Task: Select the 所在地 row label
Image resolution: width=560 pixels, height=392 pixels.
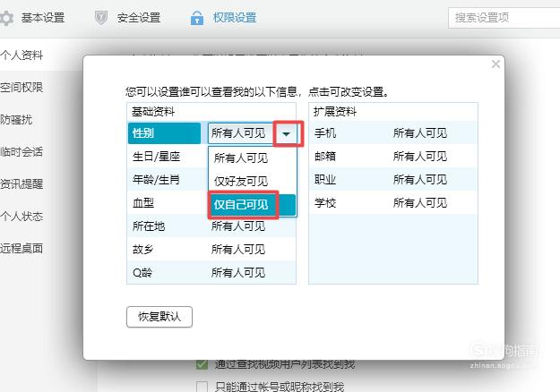Action: click(149, 226)
